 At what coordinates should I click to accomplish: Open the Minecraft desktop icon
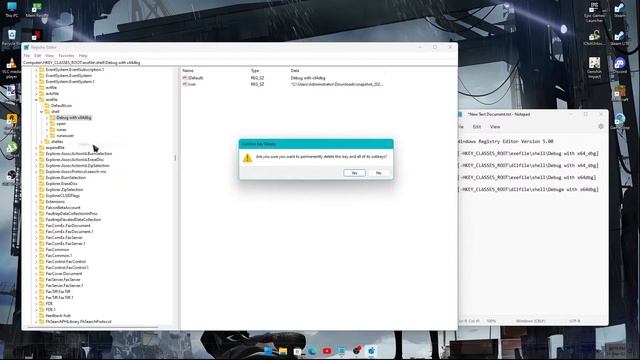620,94
